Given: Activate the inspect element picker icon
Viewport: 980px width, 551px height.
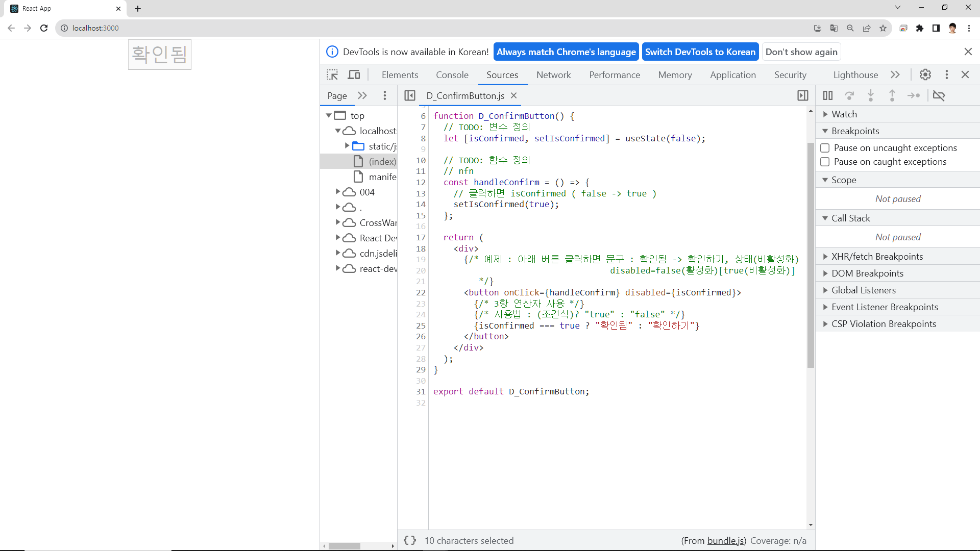Looking at the screenshot, I should point(332,75).
